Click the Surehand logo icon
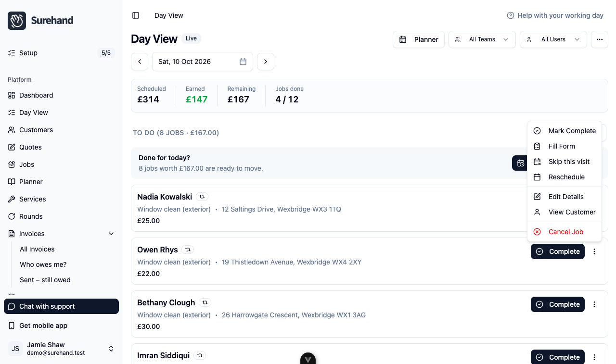The image size is (616, 364). [x=17, y=21]
